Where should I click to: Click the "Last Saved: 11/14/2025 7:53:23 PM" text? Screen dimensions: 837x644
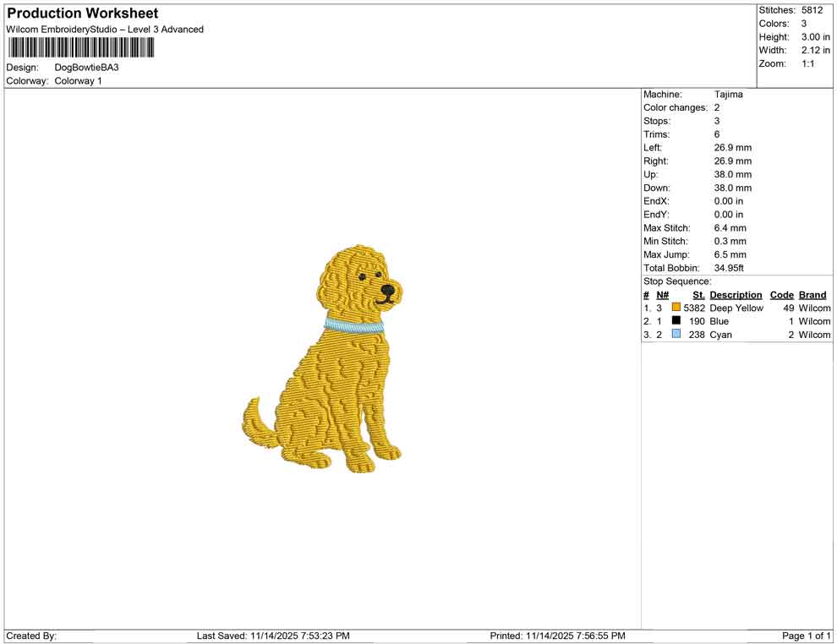tap(273, 636)
